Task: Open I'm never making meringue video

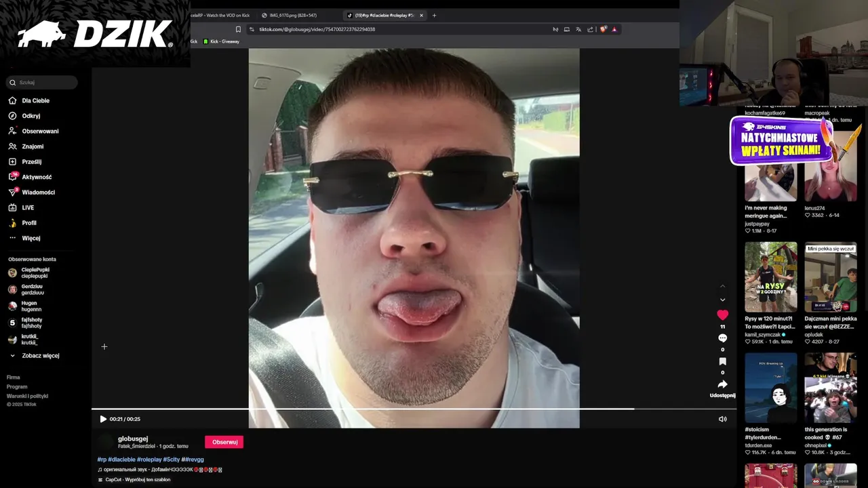Action: [x=771, y=182]
